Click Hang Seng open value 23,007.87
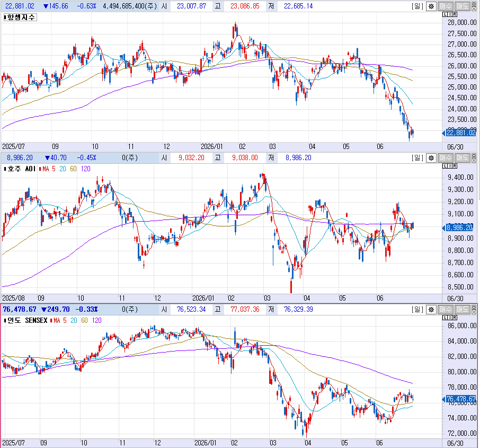 tap(191, 6)
